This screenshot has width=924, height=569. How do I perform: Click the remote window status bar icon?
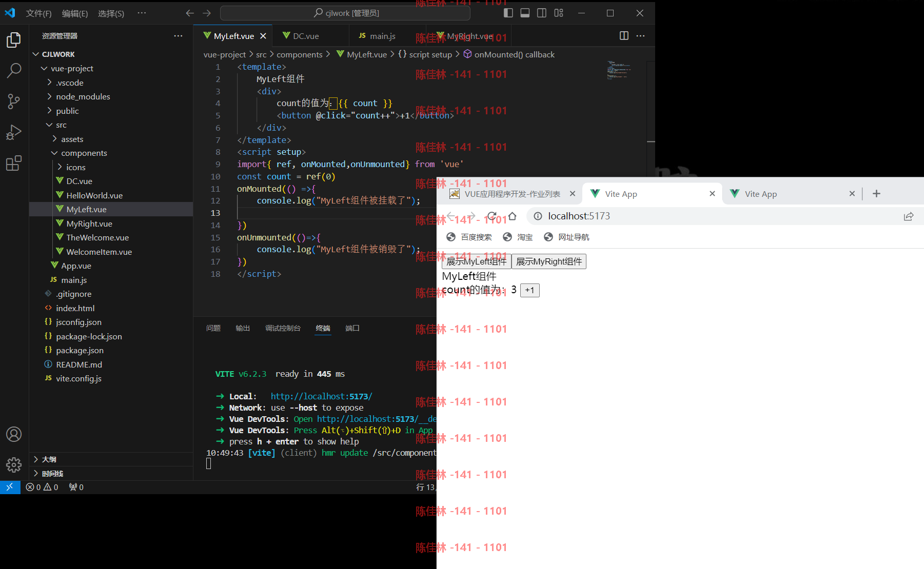click(10, 487)
